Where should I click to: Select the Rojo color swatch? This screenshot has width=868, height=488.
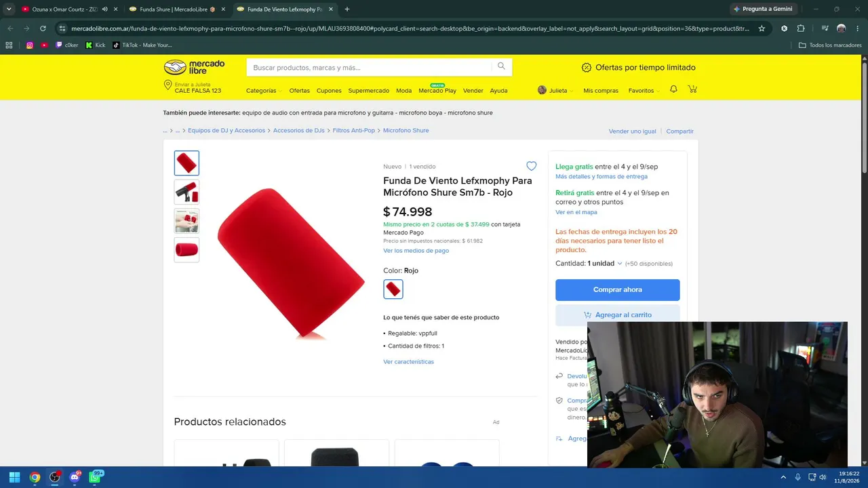pos(393,289)
